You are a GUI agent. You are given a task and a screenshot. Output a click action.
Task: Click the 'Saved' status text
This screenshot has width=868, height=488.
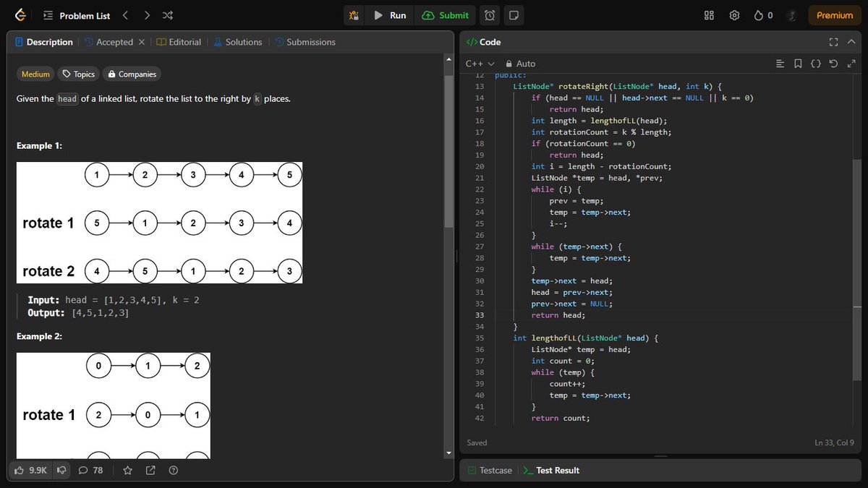pos(477,442)
